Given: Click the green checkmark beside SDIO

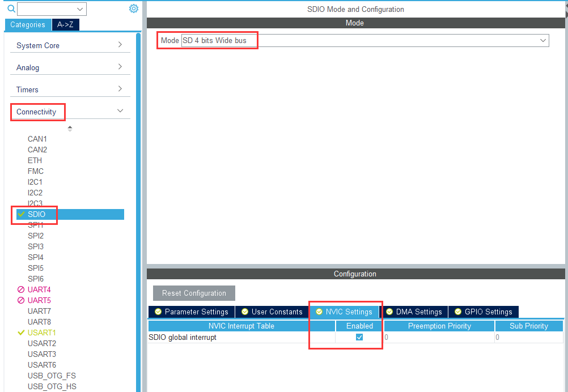Looking at the screenshot, I should pyautogui.click(x=21, y=214).
